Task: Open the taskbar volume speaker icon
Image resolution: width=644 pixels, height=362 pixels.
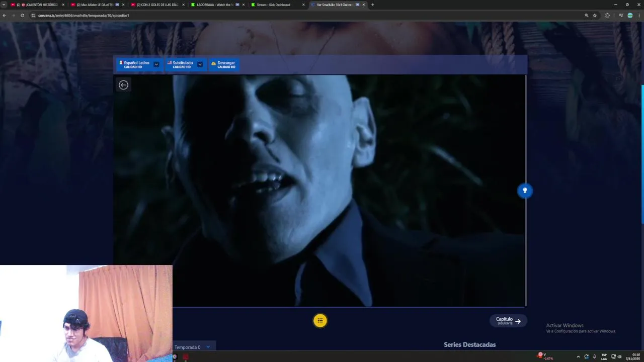Action: pyautogui.click(x=619, y=356)
